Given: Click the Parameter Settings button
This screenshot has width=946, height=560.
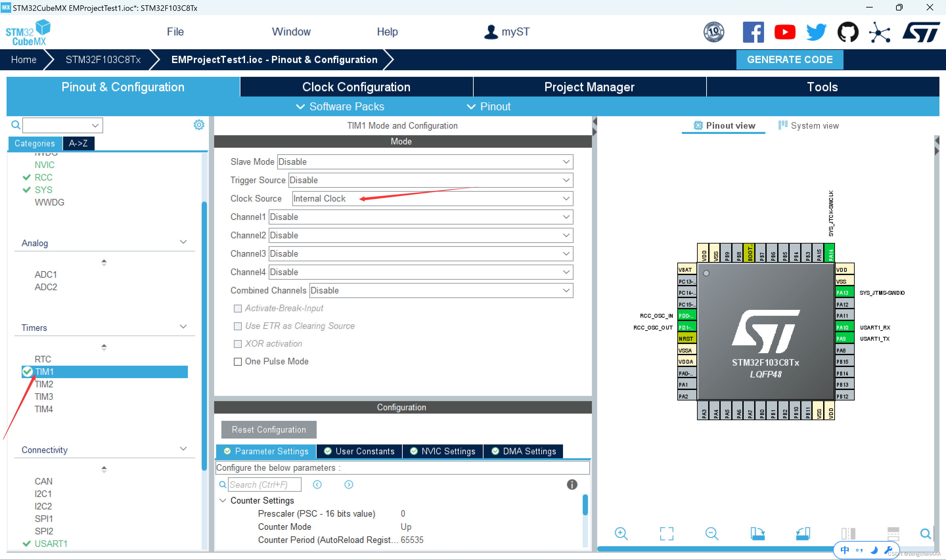Looking at the screenshot, I should [x=267, y=451].
